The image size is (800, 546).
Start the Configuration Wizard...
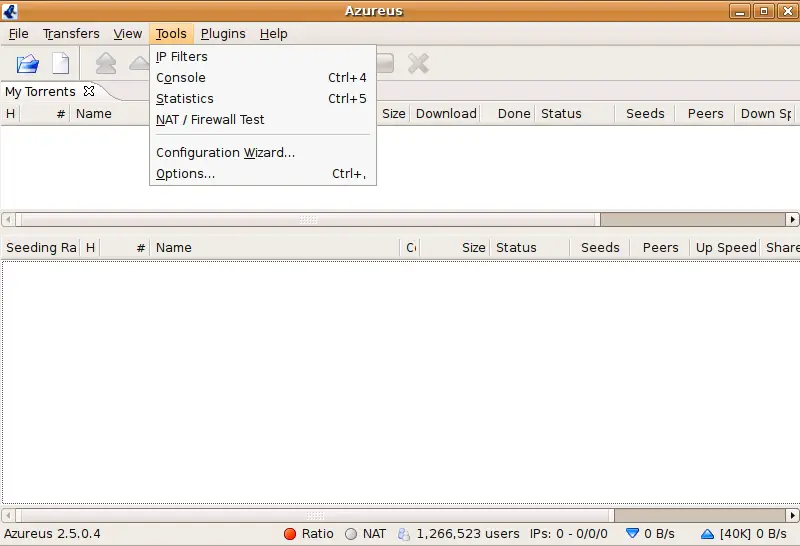263,153
